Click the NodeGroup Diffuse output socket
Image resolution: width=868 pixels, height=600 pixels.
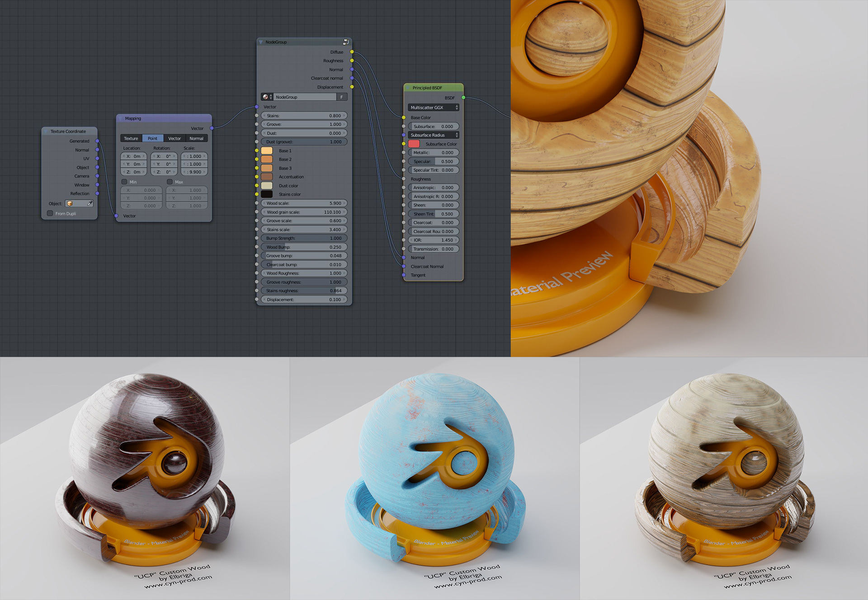pyautogui.click(x=352, y=52)
